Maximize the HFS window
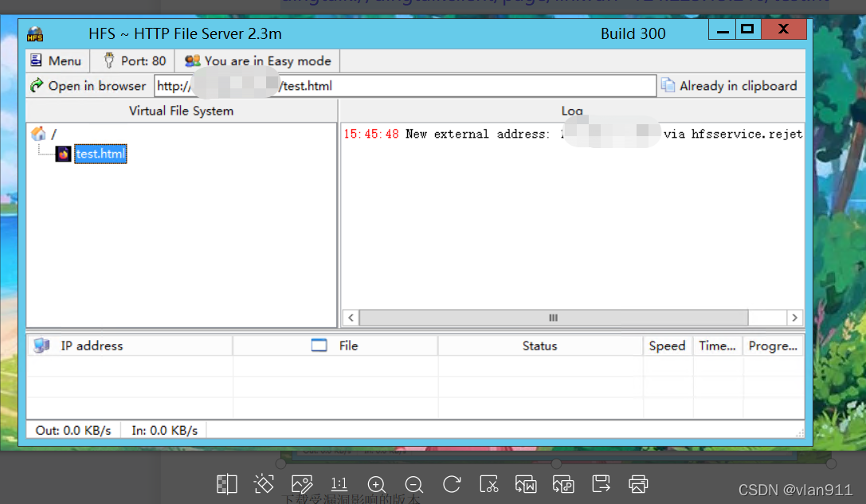The image size is (866, 504). [x=748, y=29]
